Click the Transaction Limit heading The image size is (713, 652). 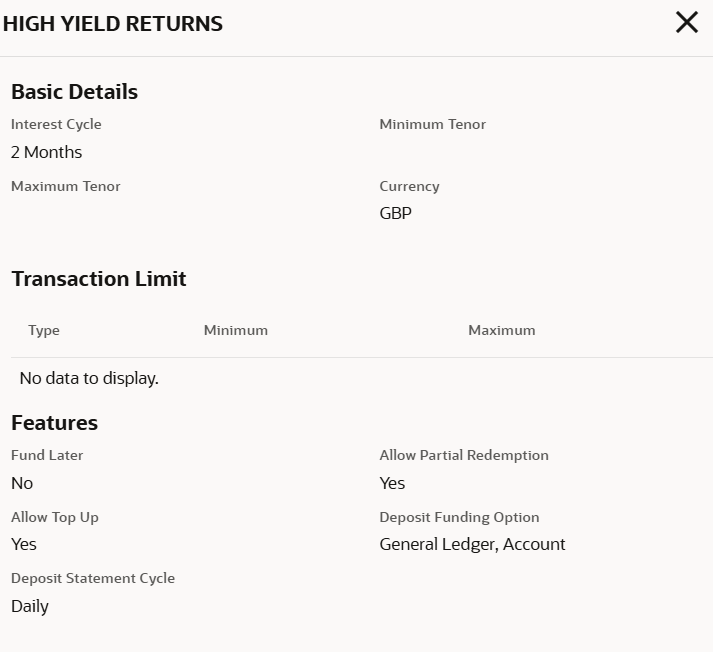tap(99, 279)
